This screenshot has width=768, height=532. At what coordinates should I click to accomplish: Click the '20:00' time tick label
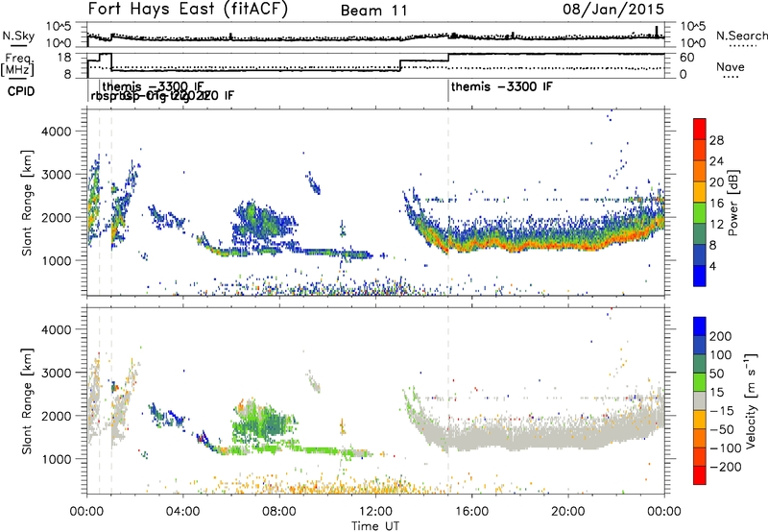(568, 512)
